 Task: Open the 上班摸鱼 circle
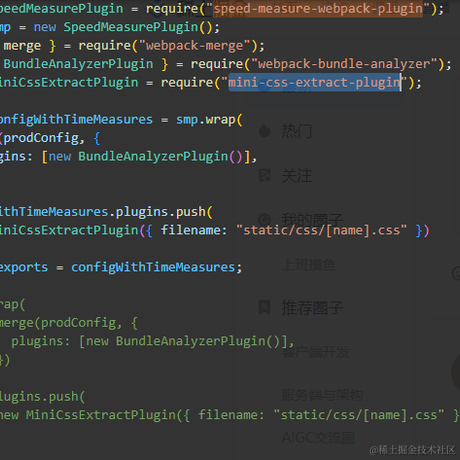coord(309,265)
